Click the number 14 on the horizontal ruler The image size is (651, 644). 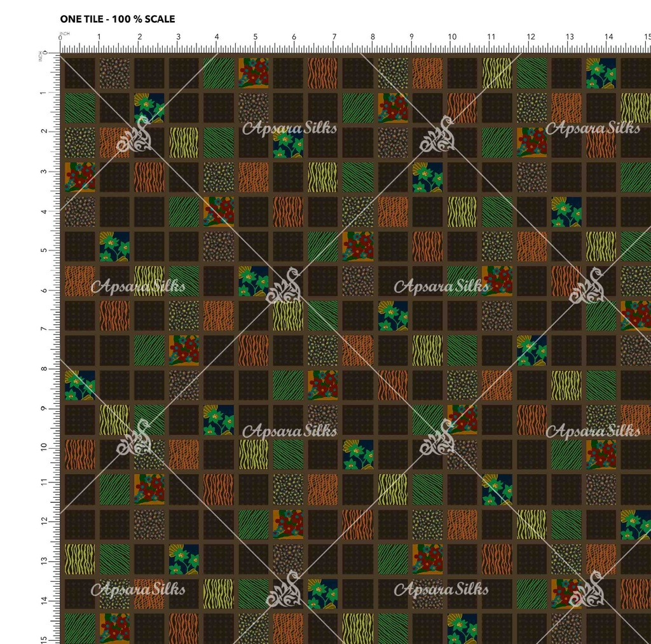(609, 37)
